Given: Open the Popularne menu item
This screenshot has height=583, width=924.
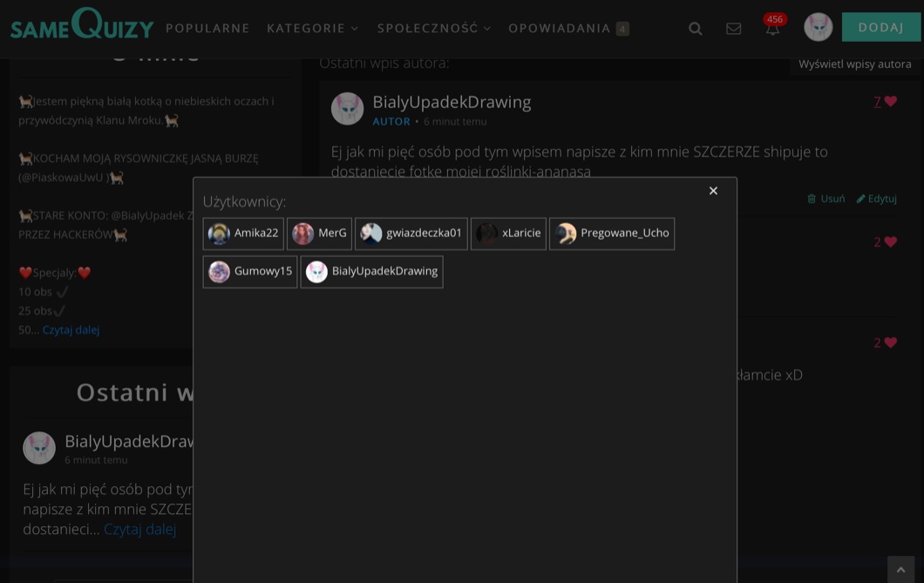Looking at the screenshot, I should (x=207, y=28).
